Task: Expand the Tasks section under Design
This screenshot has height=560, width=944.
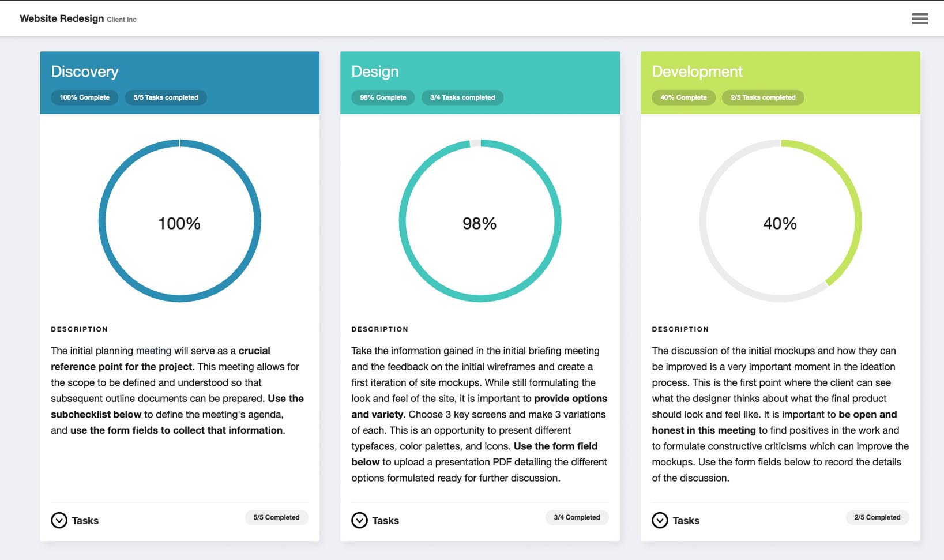Action: point(385,520)
